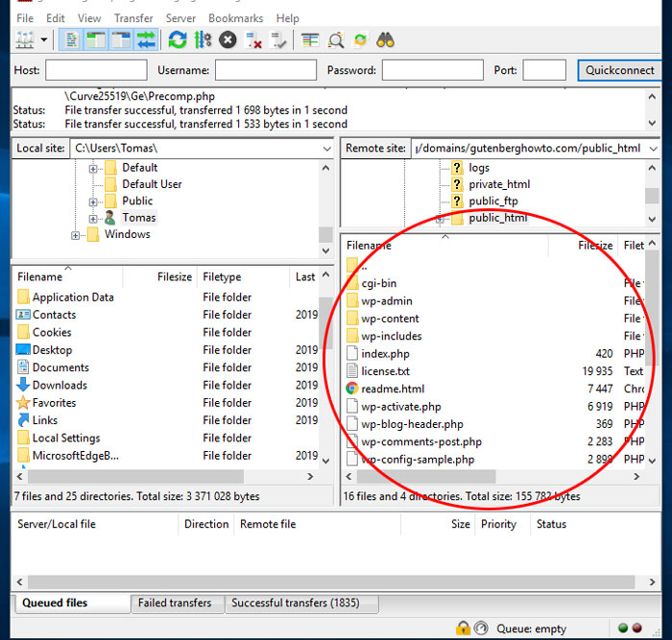Select the Contacts folder icon
672x640 pixels.
[23, 315]
